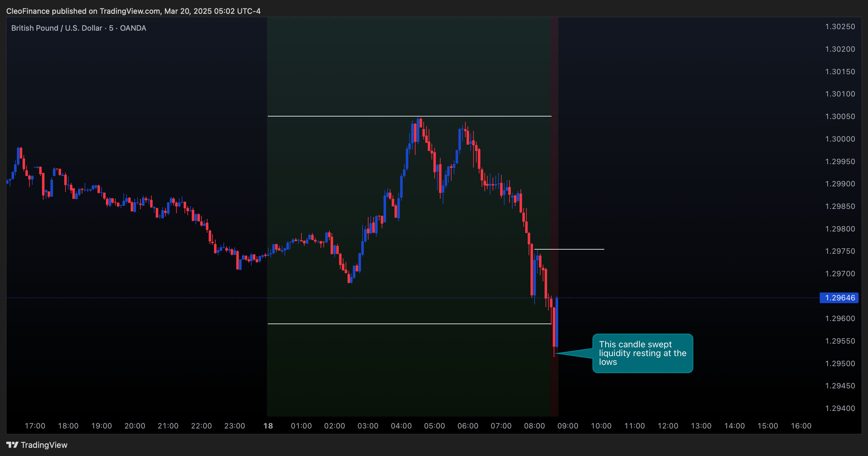The image size is (868, 456).
Task: Click the 19:00 time axis label
Action: click(x=102, y=426)
